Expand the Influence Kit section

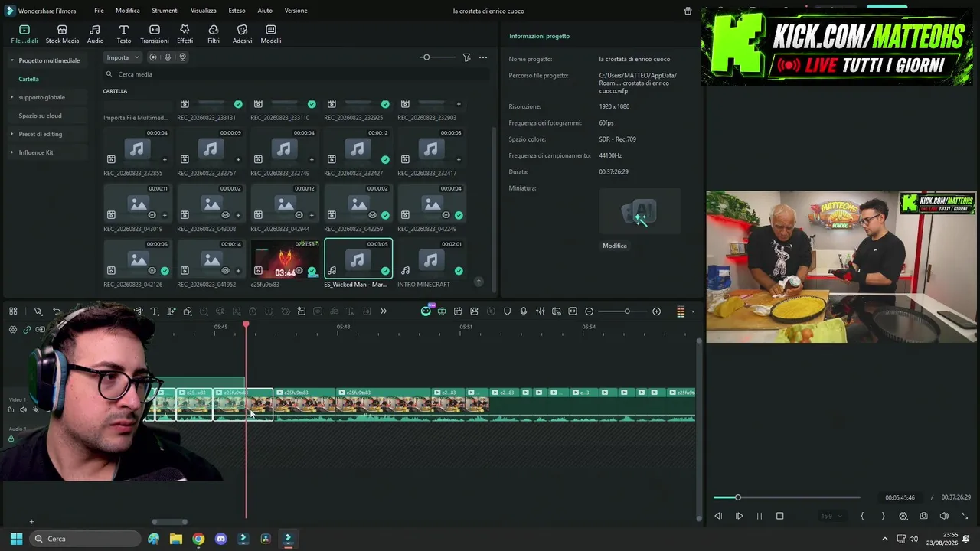pos(11,152)
